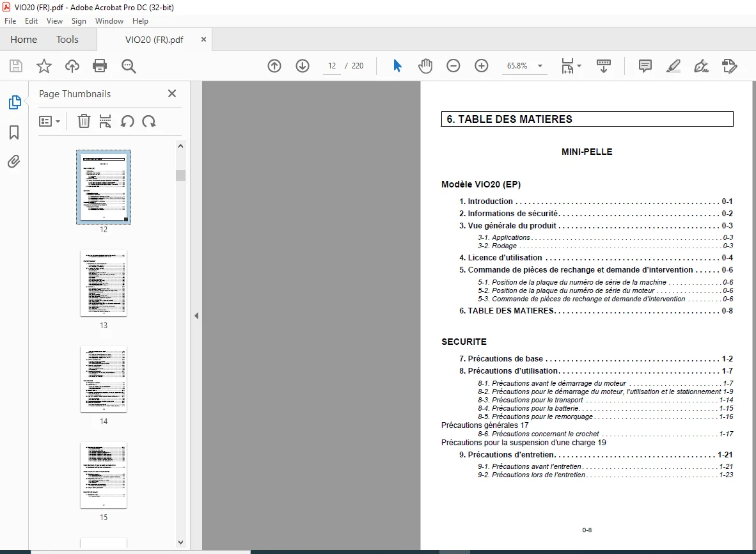Select page 13 thumbnail
The width and height of the screenshot is (756, 554).
click(x=104, y=283)
